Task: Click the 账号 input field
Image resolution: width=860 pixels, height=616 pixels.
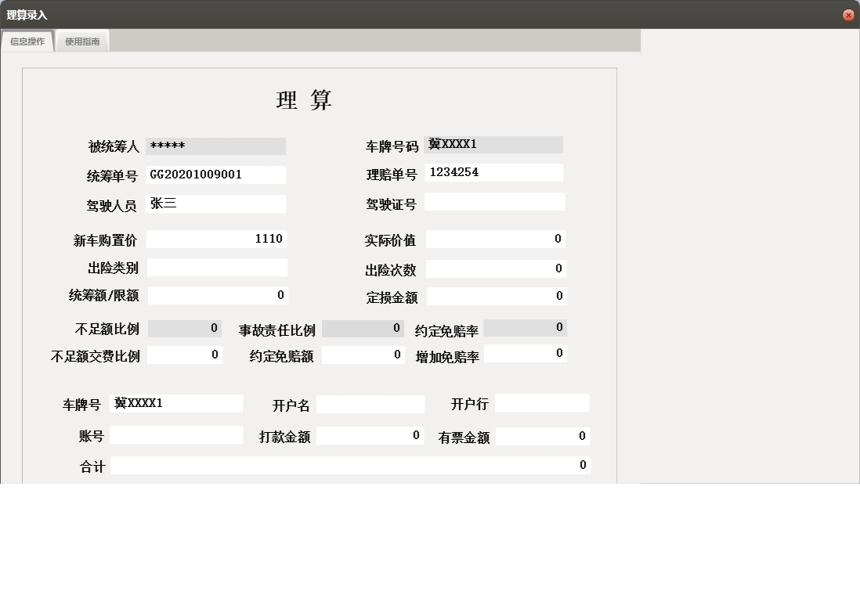Action: click(176, 434)
